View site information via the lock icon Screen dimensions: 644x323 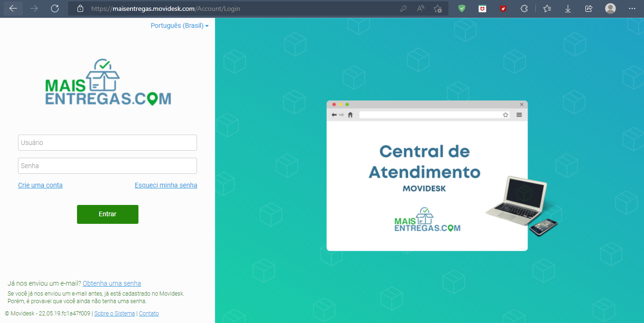point(80,8)
